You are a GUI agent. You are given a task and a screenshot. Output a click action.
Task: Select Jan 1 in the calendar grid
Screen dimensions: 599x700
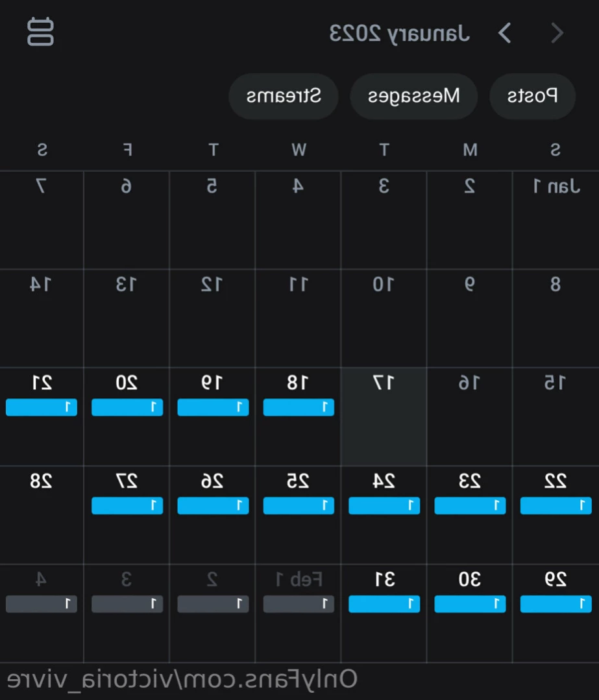coord(556,220)
